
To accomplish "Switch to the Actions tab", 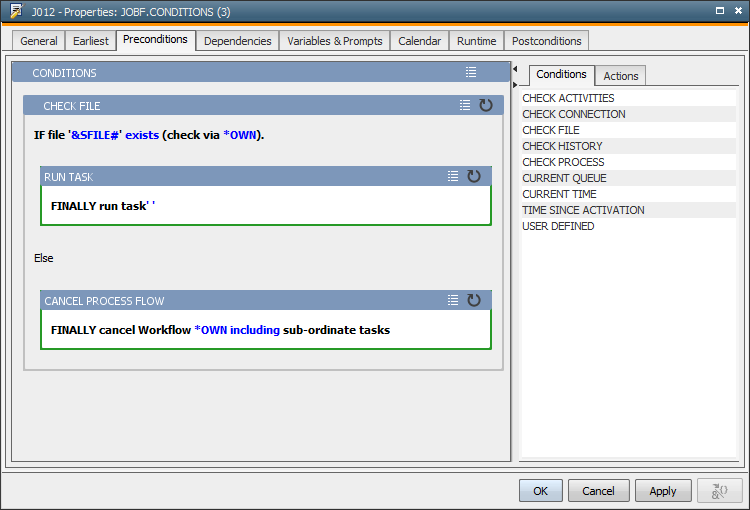I will click(x=620, y=76).
